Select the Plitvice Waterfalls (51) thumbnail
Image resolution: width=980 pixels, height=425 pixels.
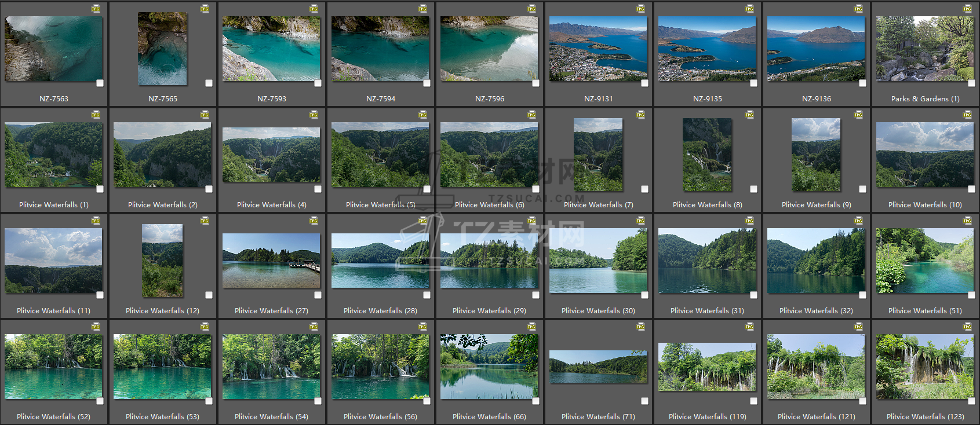(925, 261)
